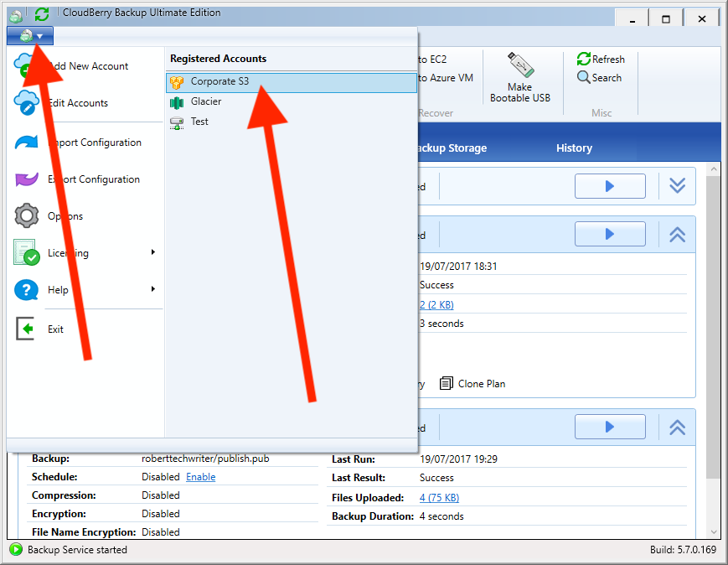The height and width of the screenshot is (565, 728).
Task: Run the plan last run at 19:29
Action: coord(610,427)
